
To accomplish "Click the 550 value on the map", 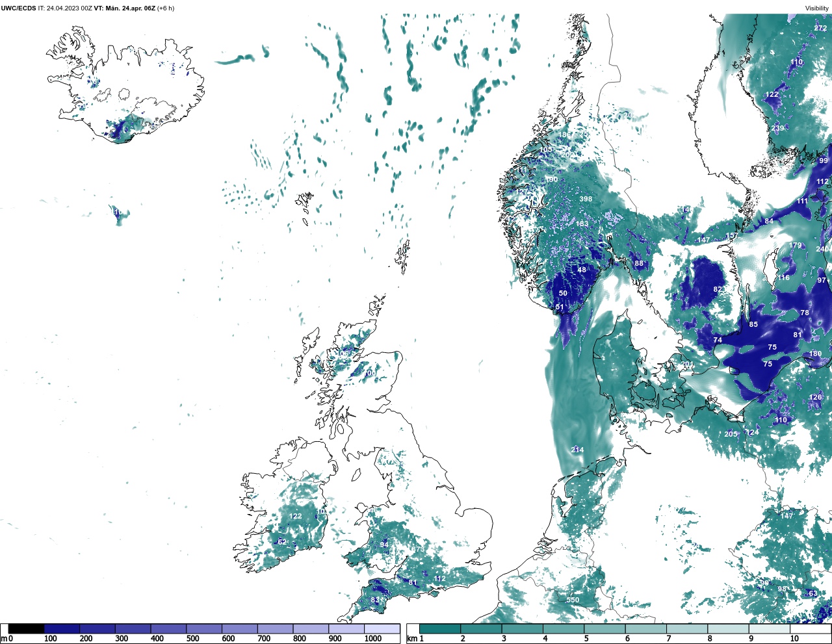I will coord(573,600).
